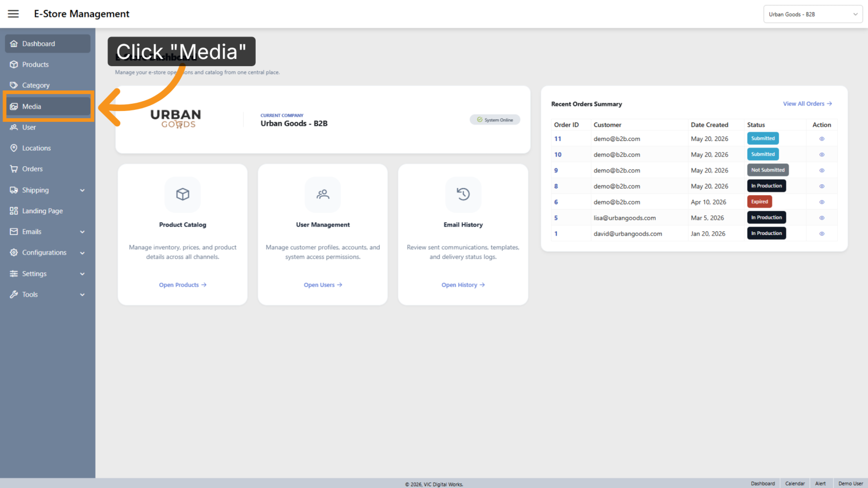Click the Orders cart icon in sidebar
Screen dimensions: 868x488
[14, 169]
